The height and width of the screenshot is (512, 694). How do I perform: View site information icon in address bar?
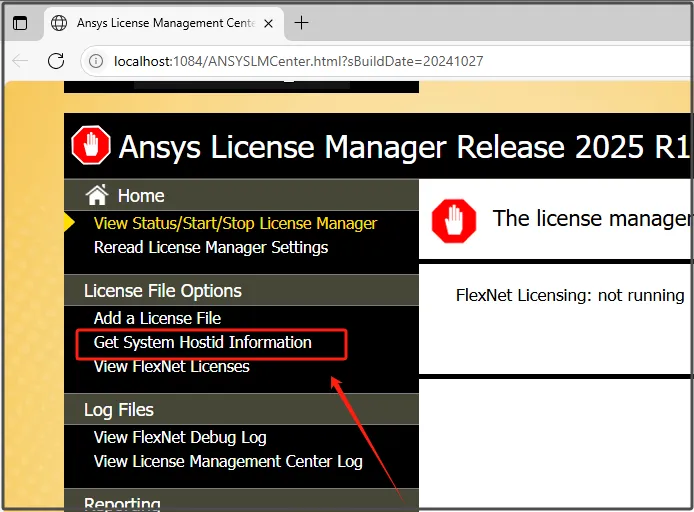(96, 61)
